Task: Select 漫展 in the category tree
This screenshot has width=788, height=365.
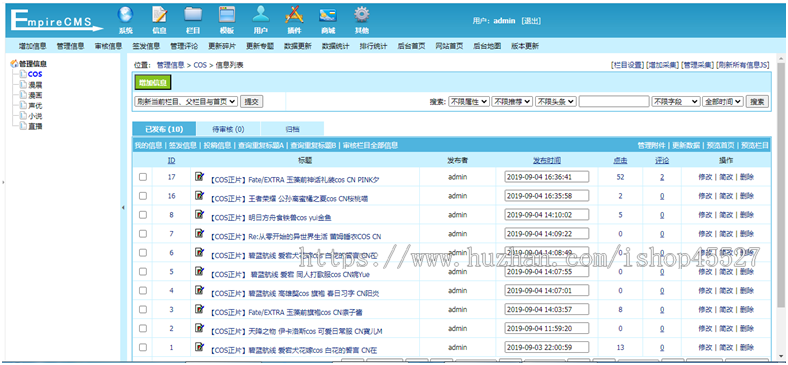Action: (35, 84)
